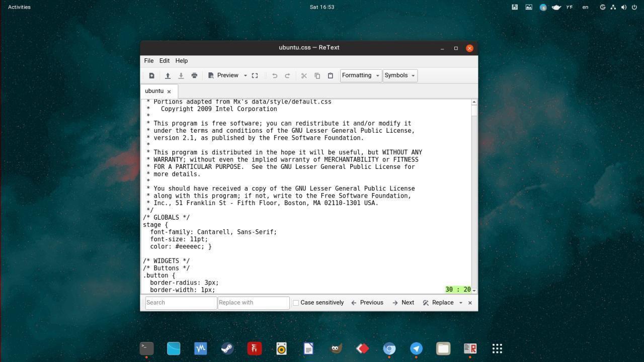Open the Formatting dropdown

coord(360,75)
